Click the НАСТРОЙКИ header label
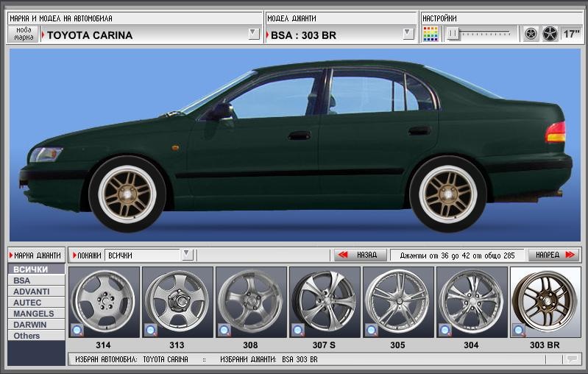This screenshot has width=588, height=374. coord(439,18)
